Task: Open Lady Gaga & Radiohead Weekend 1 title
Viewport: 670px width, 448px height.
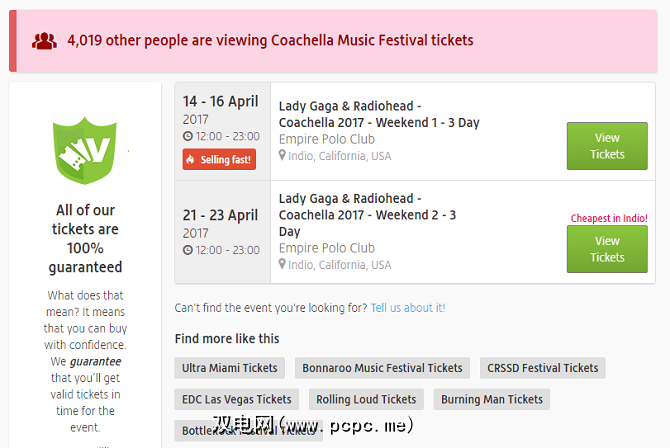Action: pos(378,114)
